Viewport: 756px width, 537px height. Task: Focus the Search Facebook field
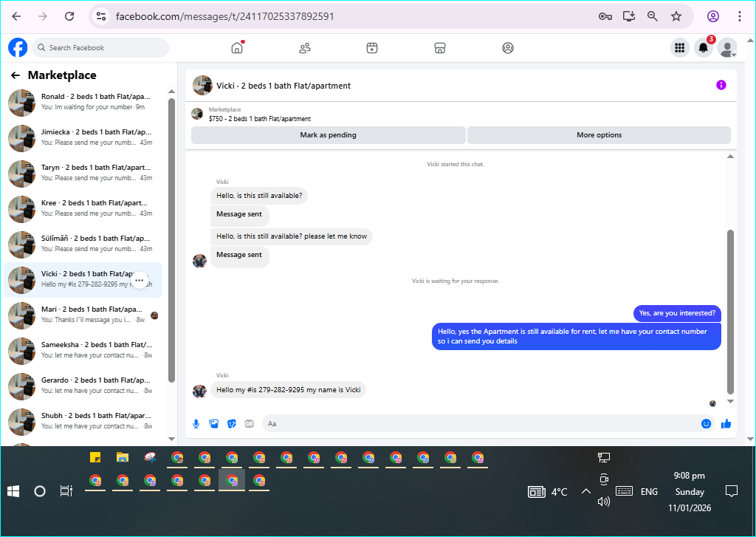pos(100,48)
